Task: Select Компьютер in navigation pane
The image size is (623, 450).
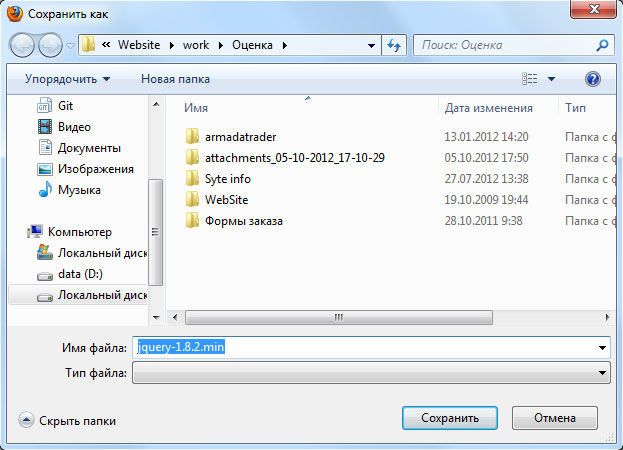Action: click(80, 232)
